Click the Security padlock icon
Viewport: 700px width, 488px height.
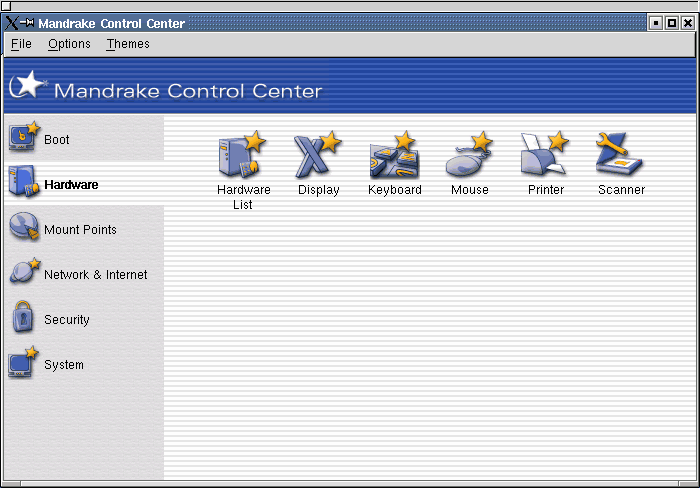coord(23,317)
